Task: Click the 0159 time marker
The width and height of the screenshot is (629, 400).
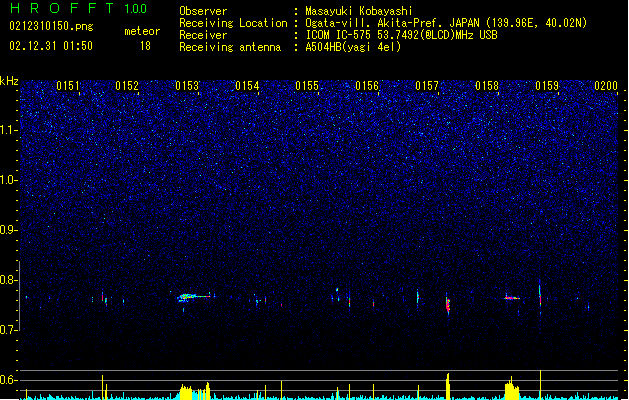Action: [547, 86]
